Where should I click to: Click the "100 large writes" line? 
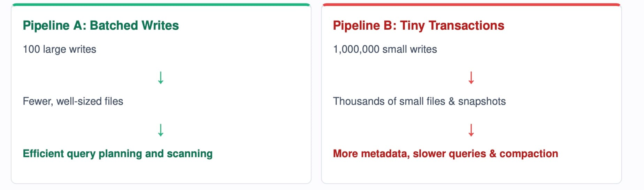pyautogui.click(x=60, y=49)
